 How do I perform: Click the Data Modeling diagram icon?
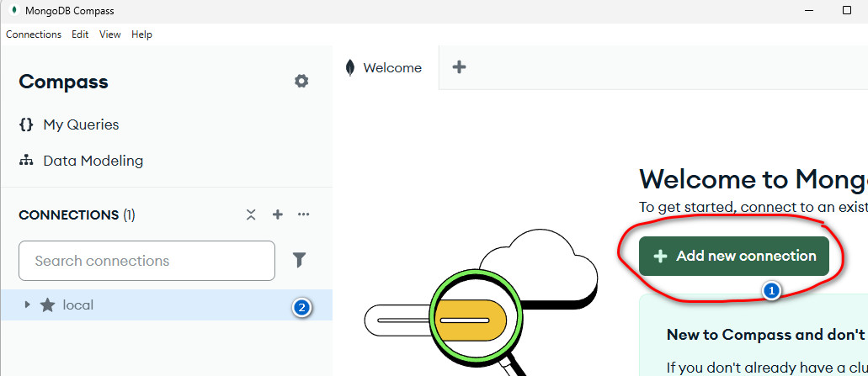pos(26,161)
